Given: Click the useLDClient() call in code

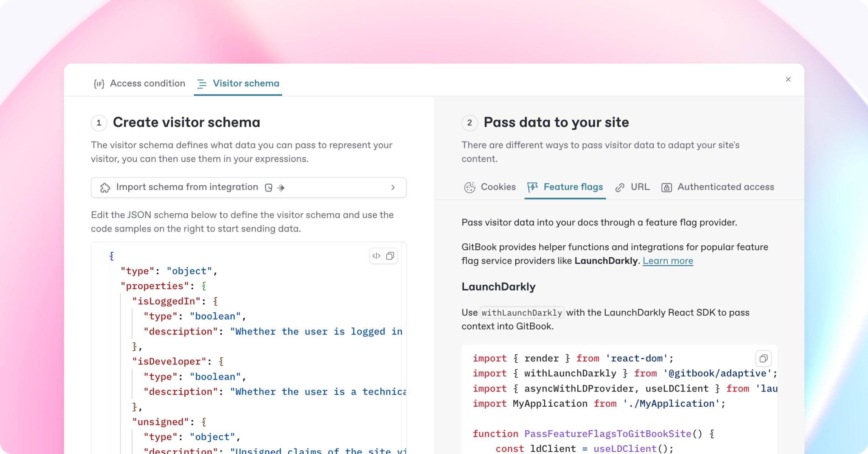Looking at the screenshot, I should coord(631,449).
